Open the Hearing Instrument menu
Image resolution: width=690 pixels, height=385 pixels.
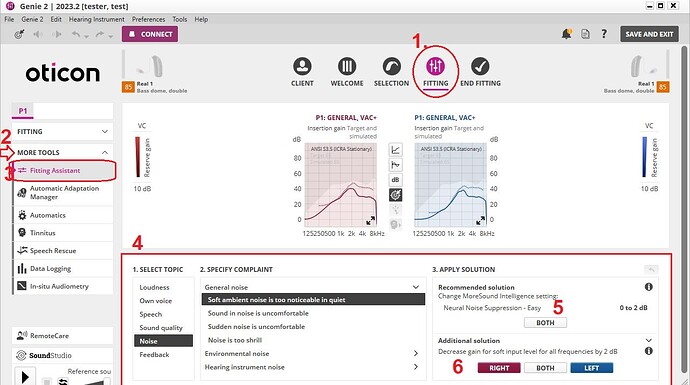[x=97, y=19]
